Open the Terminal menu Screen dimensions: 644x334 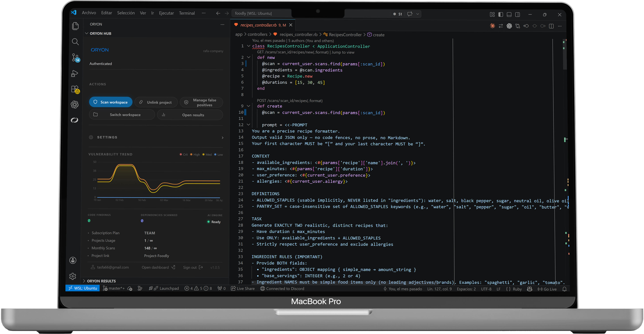coord(187,13)
